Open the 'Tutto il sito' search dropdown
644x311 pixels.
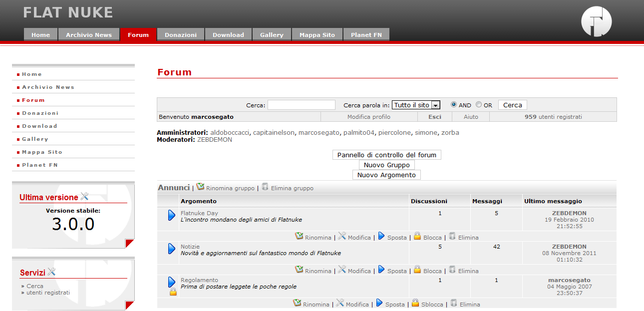coord(416,105)
